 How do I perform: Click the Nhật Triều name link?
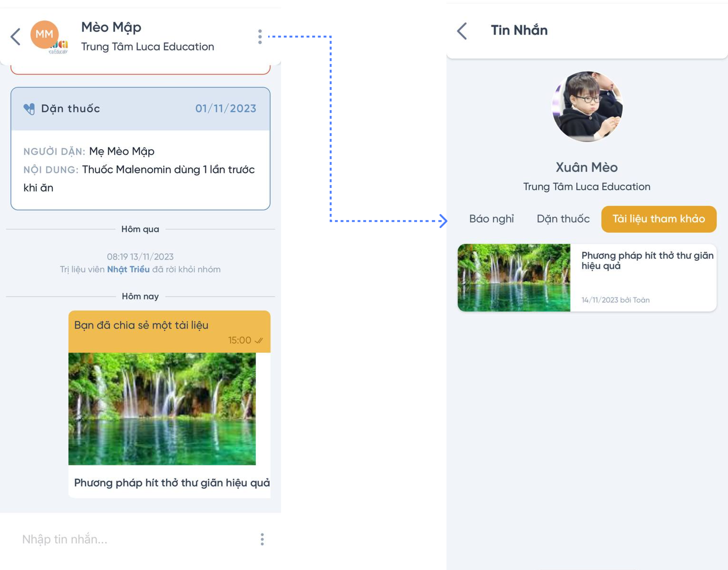point(128,269)
